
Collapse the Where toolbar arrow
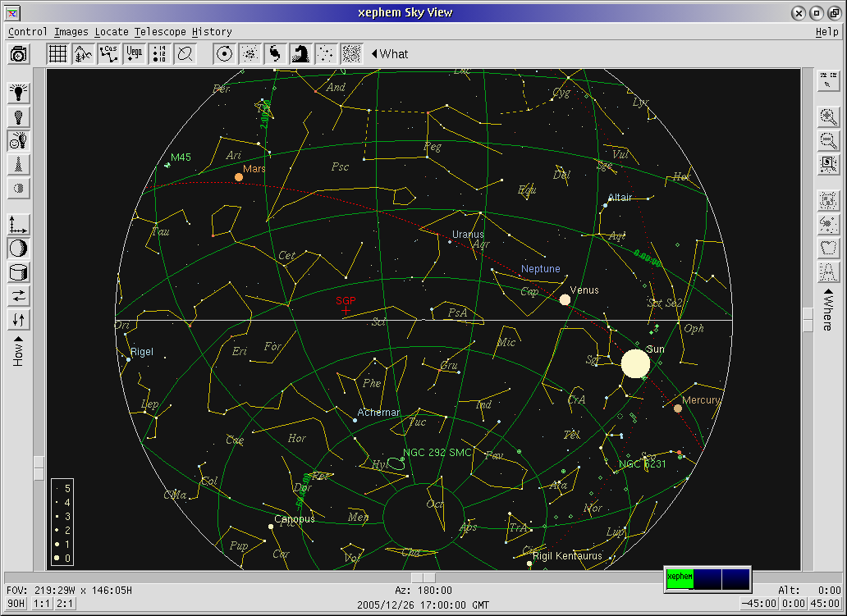pos(828,291)
